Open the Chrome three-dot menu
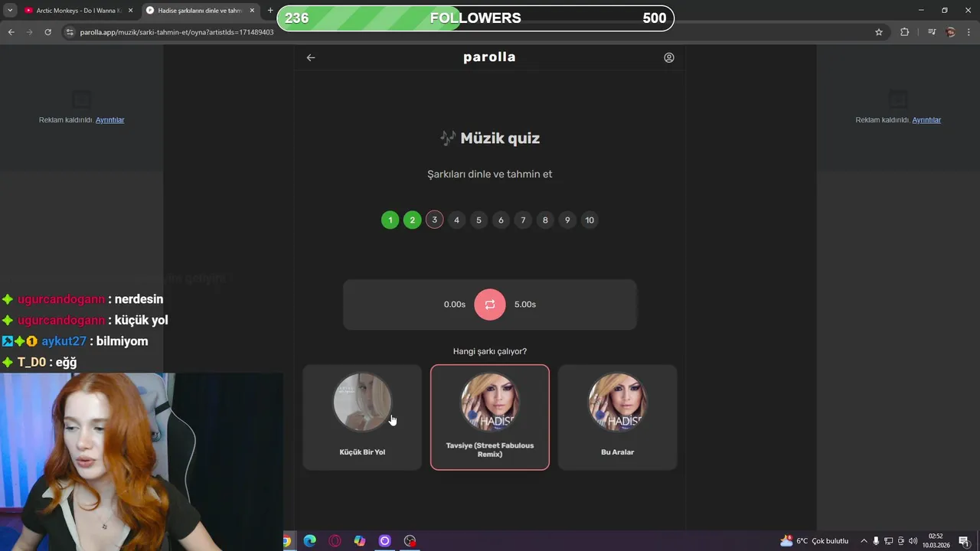This screenshot has height=551, width=980. pos(969,32)
